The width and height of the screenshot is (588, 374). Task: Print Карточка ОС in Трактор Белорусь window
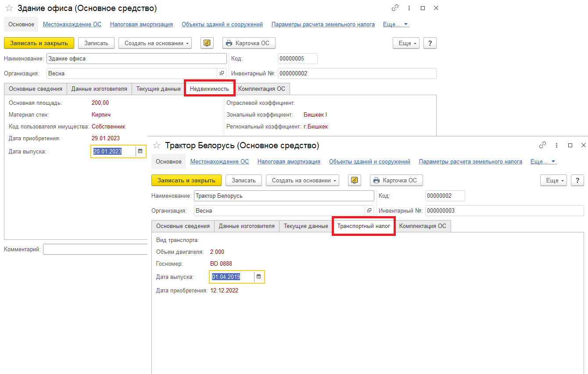coord(396,180)
